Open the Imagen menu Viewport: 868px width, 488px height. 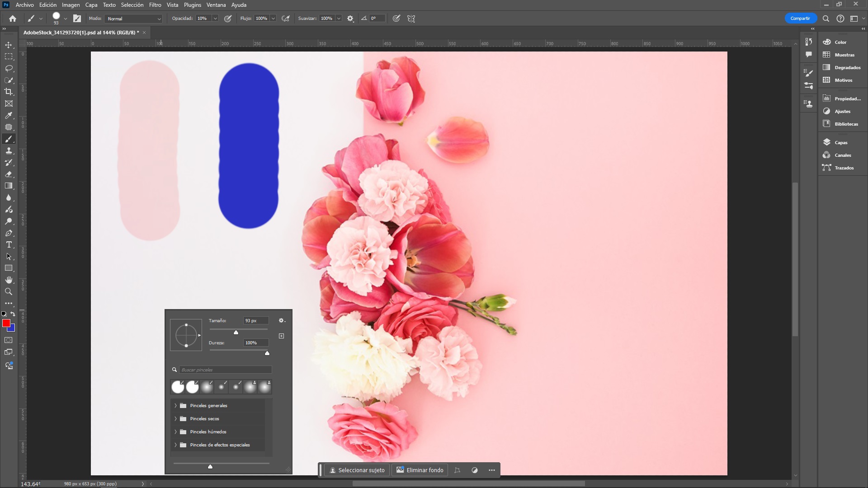click(71, 5)
